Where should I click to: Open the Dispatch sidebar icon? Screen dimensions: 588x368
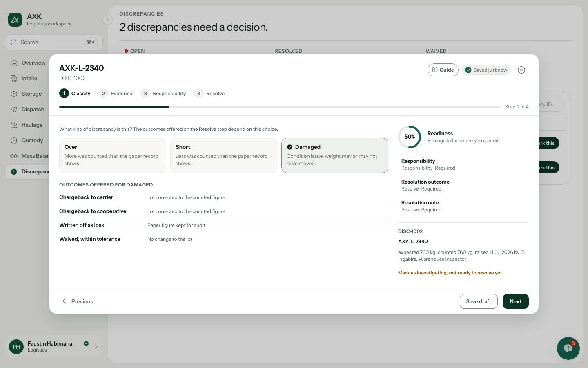(14, 110)
